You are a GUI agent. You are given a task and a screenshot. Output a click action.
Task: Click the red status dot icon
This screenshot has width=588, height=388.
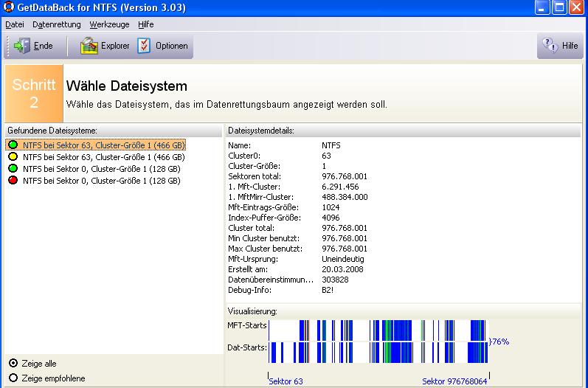(13, 180)
